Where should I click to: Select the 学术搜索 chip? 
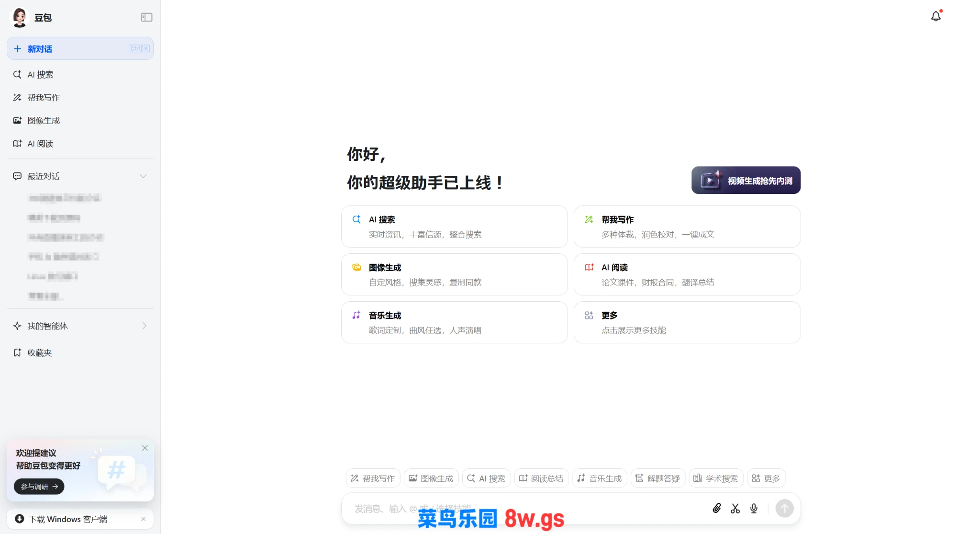click(716, 478)
